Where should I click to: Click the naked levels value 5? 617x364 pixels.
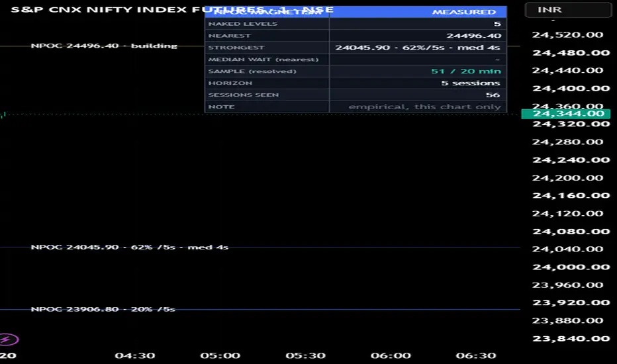(497, 24)
